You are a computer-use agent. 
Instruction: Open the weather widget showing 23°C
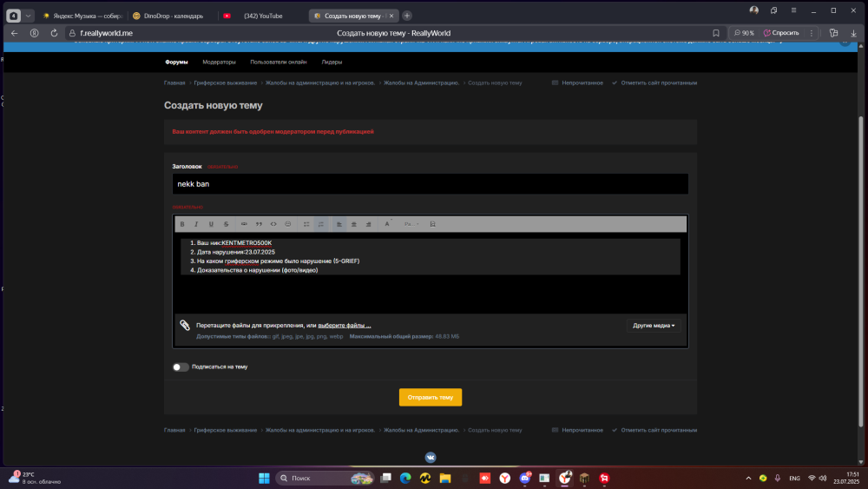[x=35, y=478]
